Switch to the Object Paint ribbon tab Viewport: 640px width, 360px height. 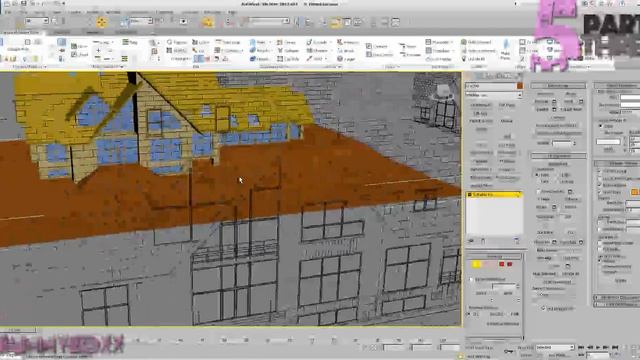coord(126,32)
